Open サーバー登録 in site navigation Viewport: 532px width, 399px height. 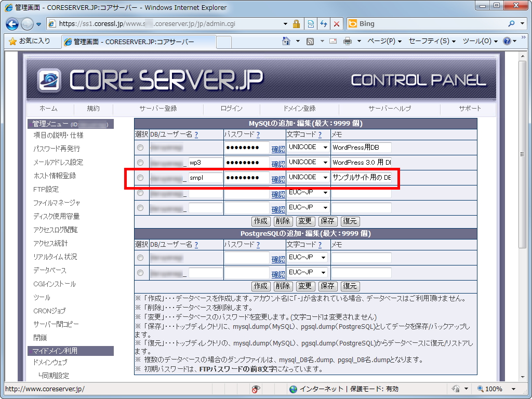pos(158,109)
